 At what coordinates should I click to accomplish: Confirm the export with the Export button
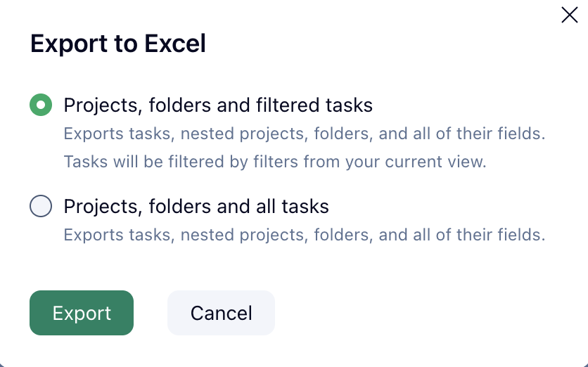pyautogui.click(x=82, y=313)
